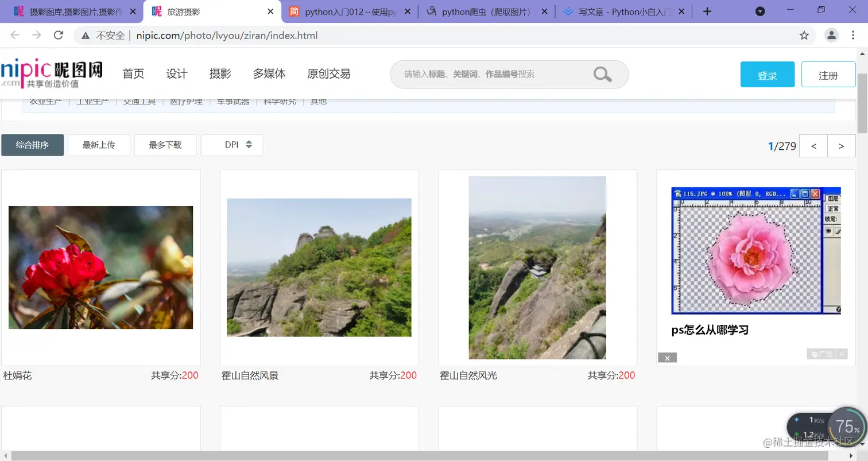This screenshot has height=461, width=868.
Task: Close the 摄影图库 tab
Action: pyautogui.click(x=133, y=11)
